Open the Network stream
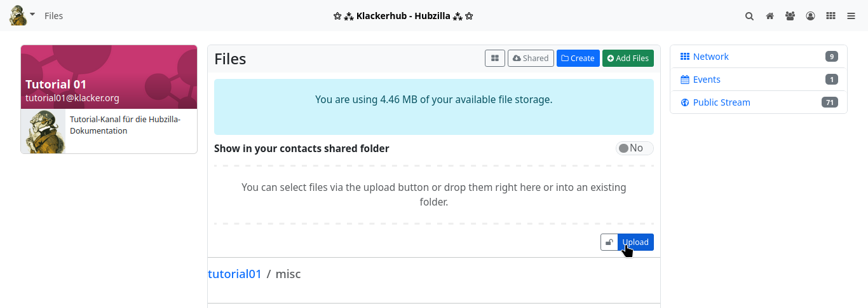Screen dimensions: 868x308 [710, 57]
